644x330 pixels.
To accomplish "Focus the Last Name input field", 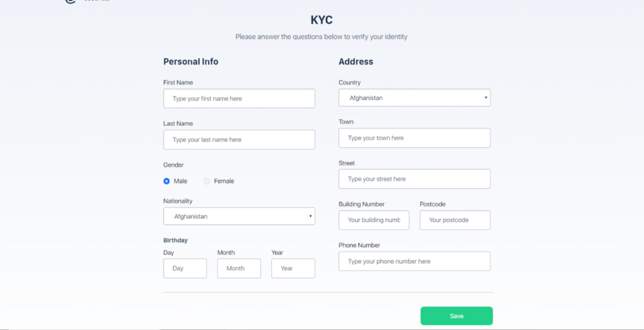I will 239,140.
